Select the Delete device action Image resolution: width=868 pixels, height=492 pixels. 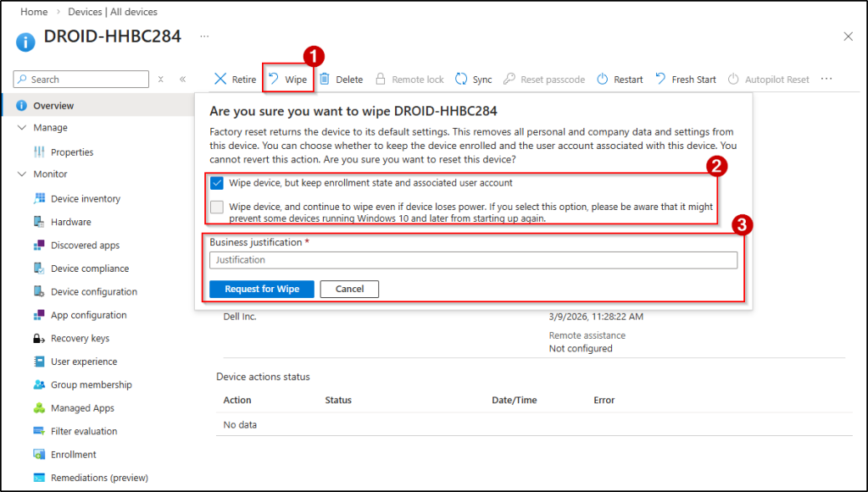point(340,79)
